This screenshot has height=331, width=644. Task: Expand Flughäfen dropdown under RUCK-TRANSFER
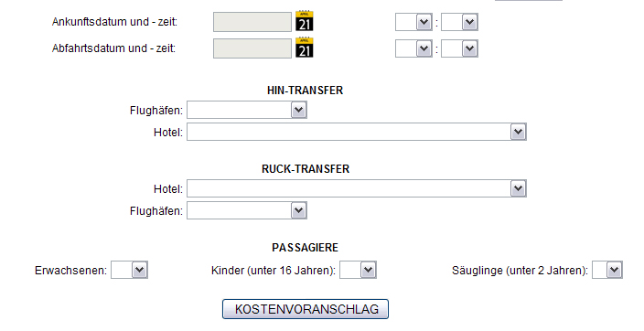pyautogui.click(x=247, y=210)
